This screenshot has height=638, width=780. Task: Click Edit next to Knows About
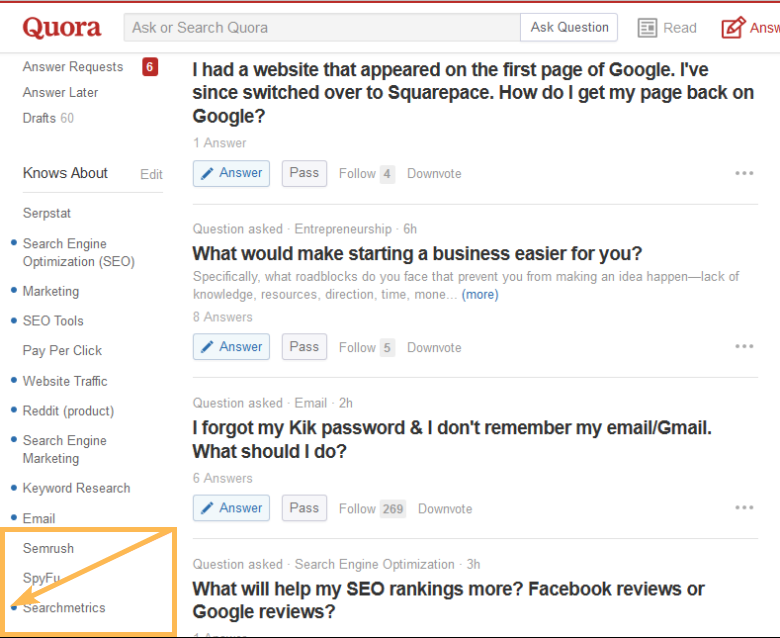151,174
